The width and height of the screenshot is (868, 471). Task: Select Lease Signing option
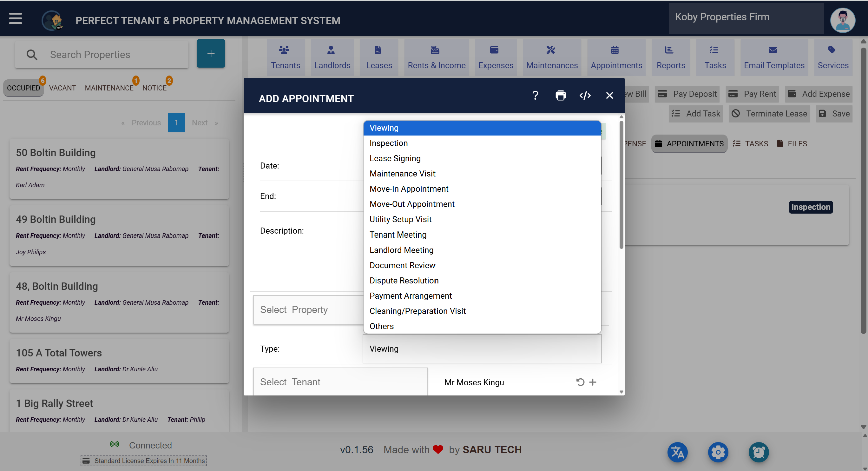click(482, 158)
